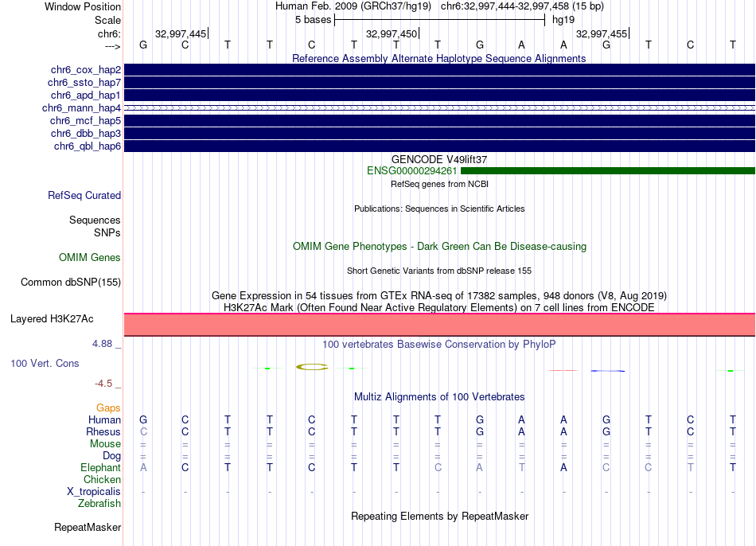
Task: Click the ---> sequence direction arrow
Action: tap(112, 46)
